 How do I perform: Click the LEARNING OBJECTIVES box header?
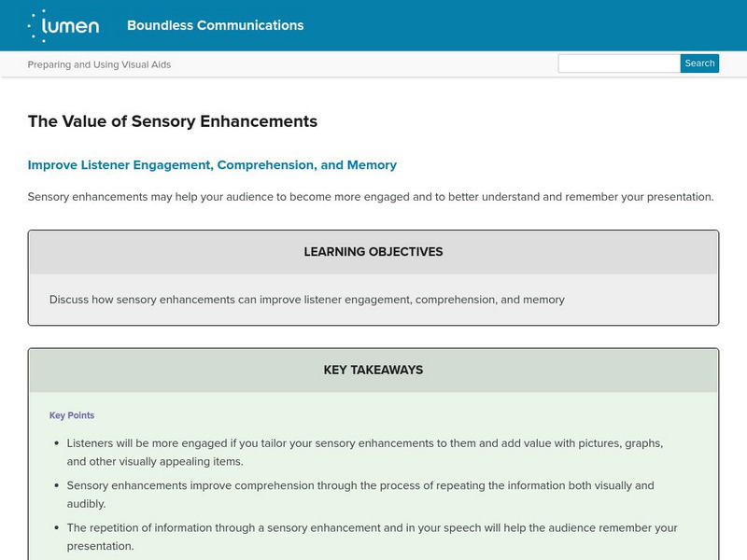coord(373,252)
